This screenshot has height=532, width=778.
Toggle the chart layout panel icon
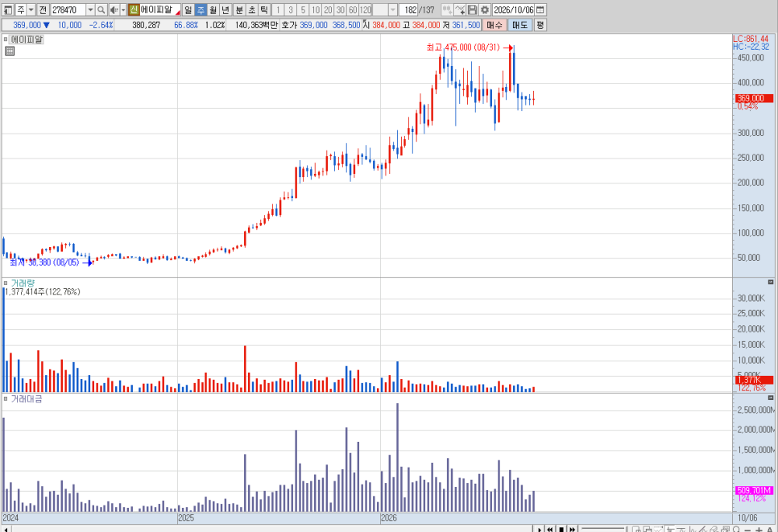[8, 10]
